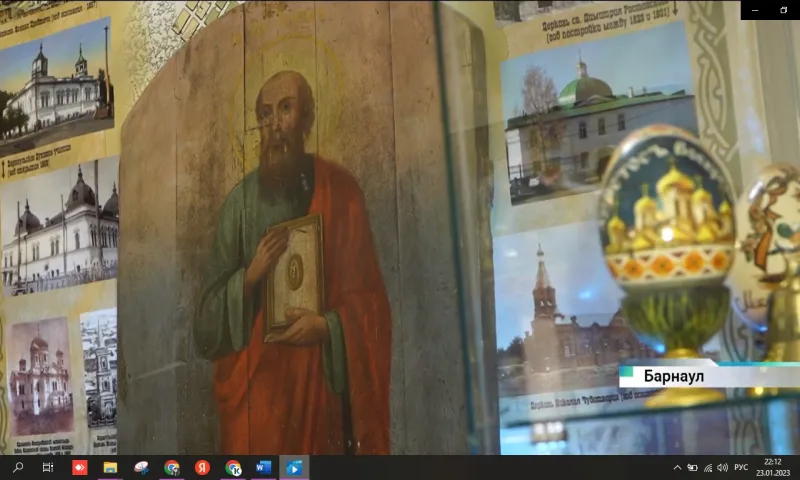The width and height of the screenshot is (800, 480).
Task: Click the active Movies & TV taskbar icon
Action: pyautogui.click(x=294, y=467)
